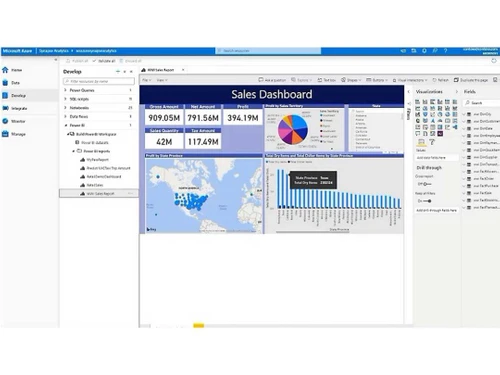The width and height of the screenshot is (500, 375).
Task: Click the State slicer vertical scrollbar
Action: pos(402,117)
